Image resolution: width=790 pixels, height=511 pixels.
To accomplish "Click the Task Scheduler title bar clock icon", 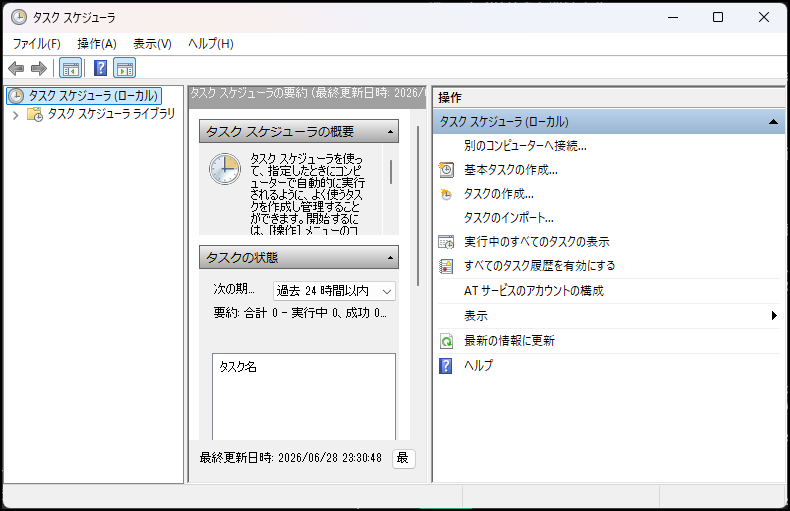I will 19,17.
